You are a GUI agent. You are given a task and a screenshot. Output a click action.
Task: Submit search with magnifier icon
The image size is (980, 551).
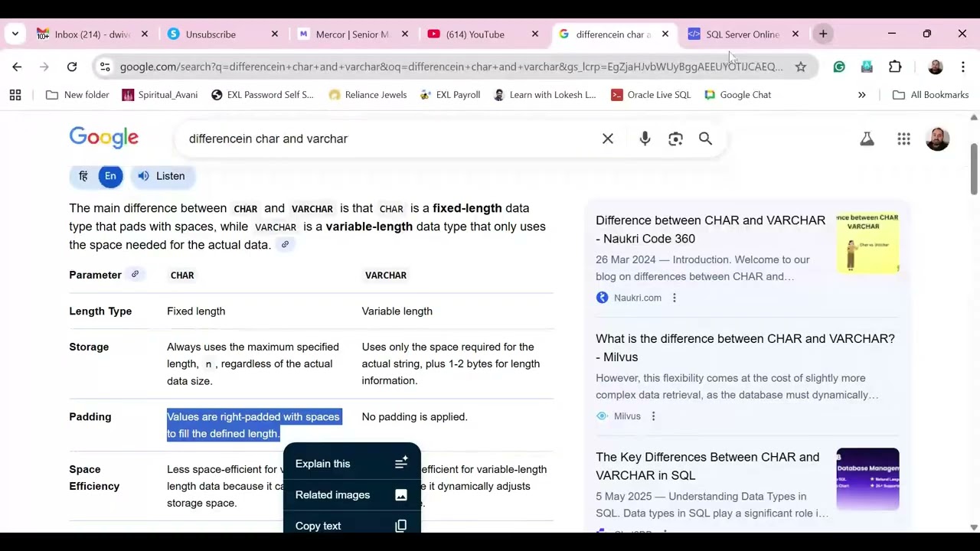point(705,139)
